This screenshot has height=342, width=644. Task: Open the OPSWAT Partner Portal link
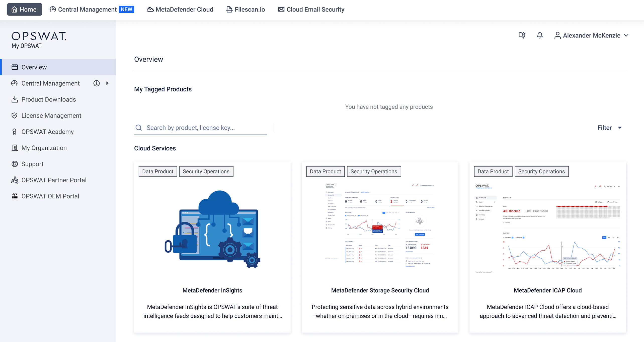[x=54, y=180]
